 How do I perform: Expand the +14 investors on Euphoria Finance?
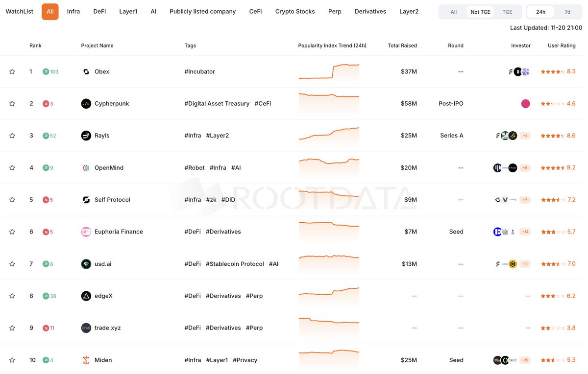[x=525, y=232]
